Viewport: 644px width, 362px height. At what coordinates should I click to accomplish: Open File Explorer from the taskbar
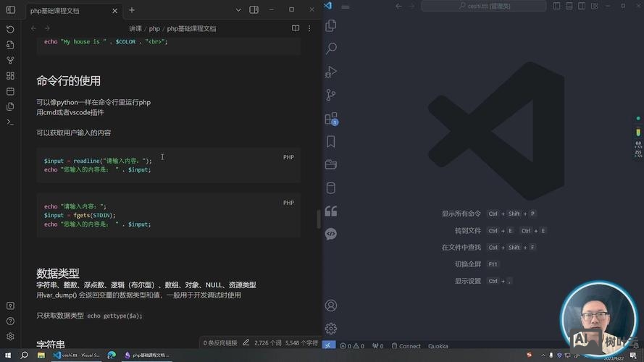[x=41, y=355]
